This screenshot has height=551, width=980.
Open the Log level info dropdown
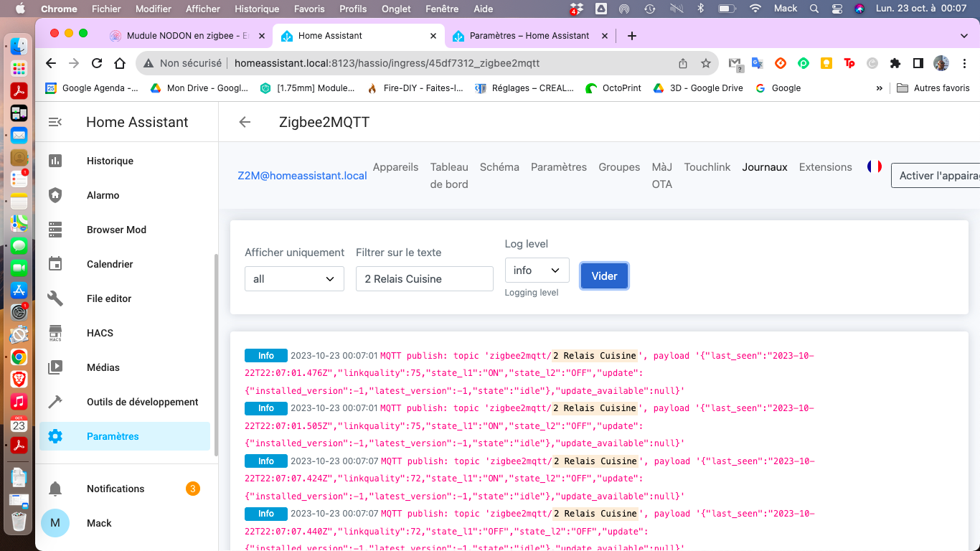click(537, 270)
